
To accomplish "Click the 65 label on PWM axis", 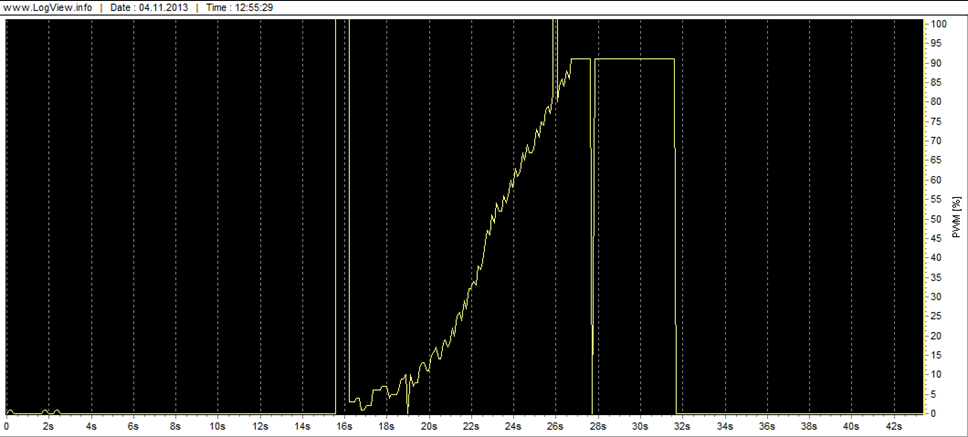I will pyautogui.click(x=937, y=160).
